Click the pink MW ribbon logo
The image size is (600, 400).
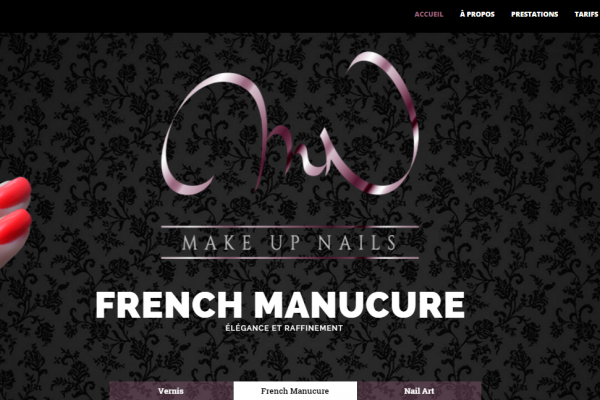(290, 124)
